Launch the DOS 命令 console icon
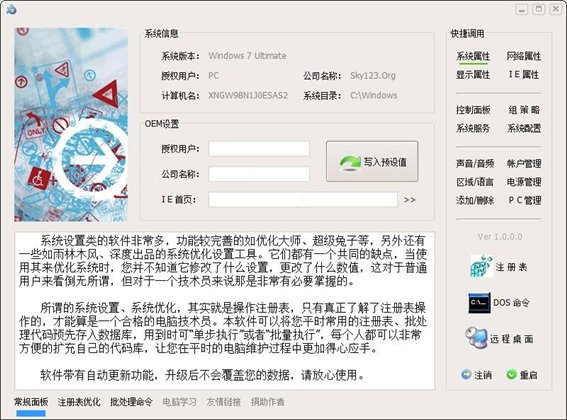The height and width of the screenshot is (420, 567). coord(479,303)
